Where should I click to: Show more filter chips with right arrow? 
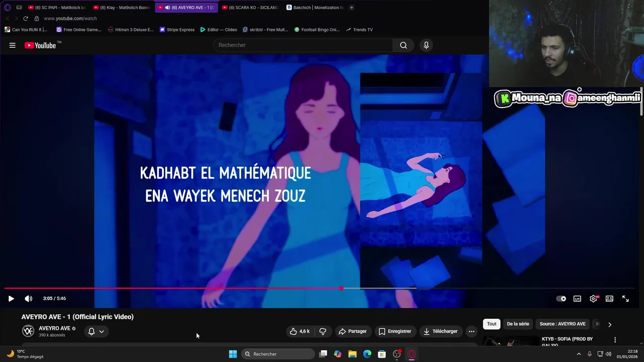point(610,325)
